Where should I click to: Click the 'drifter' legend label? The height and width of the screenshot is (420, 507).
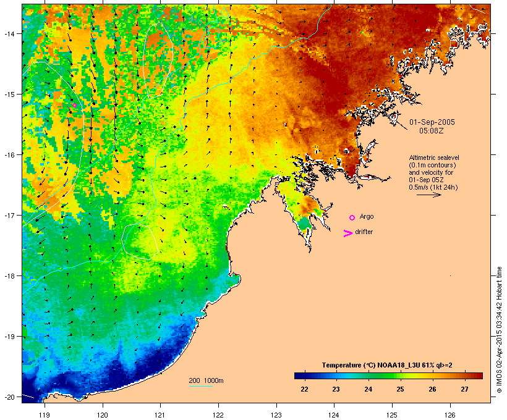click(x=364, y=232)
